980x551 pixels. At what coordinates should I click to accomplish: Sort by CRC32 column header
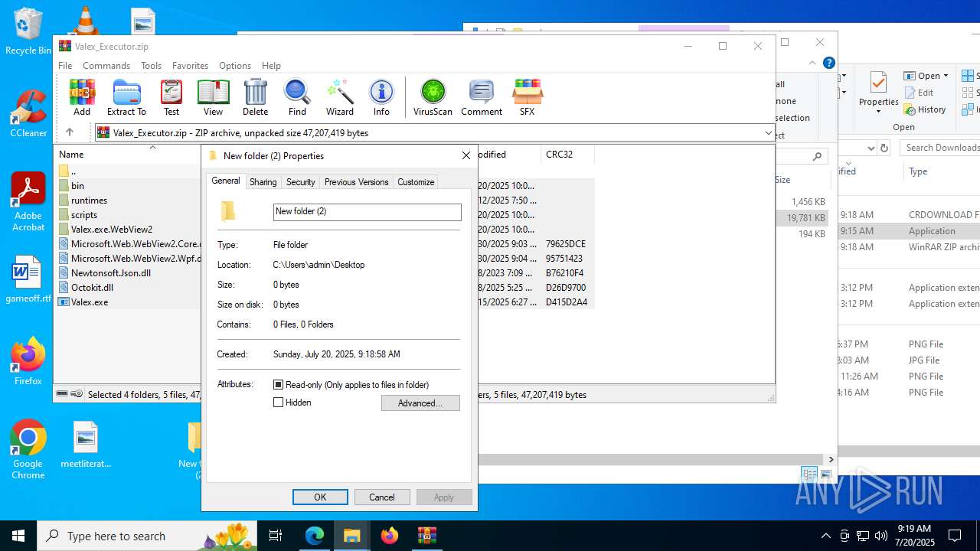567,154
